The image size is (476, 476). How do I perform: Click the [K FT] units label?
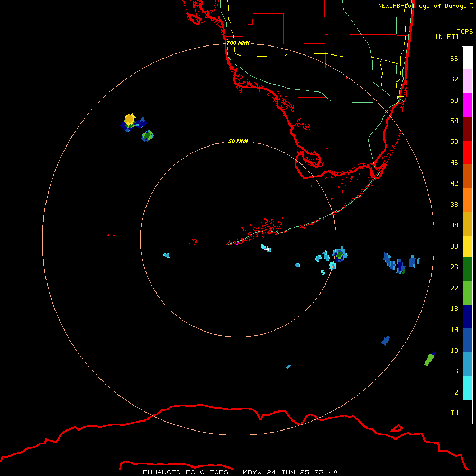point(447,36)
